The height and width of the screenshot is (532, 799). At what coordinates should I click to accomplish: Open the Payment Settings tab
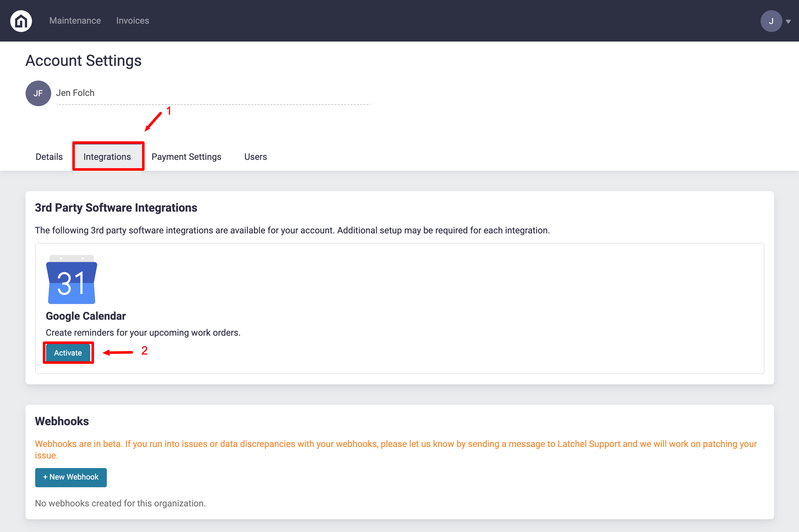186,157
